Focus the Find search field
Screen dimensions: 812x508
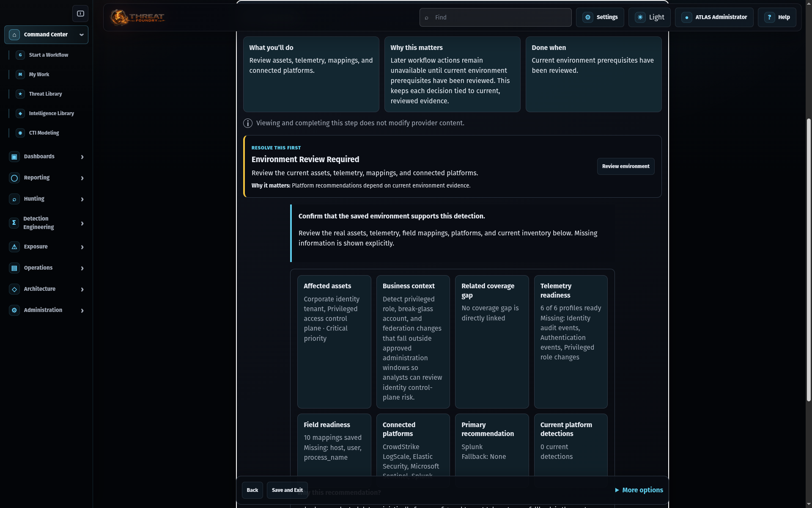[x=495, y=17]
